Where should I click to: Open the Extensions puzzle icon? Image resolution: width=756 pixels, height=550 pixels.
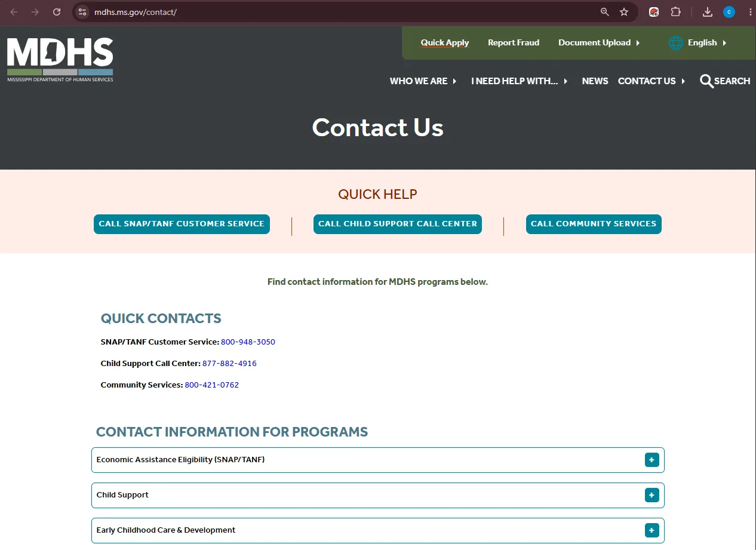pos(675,12)
